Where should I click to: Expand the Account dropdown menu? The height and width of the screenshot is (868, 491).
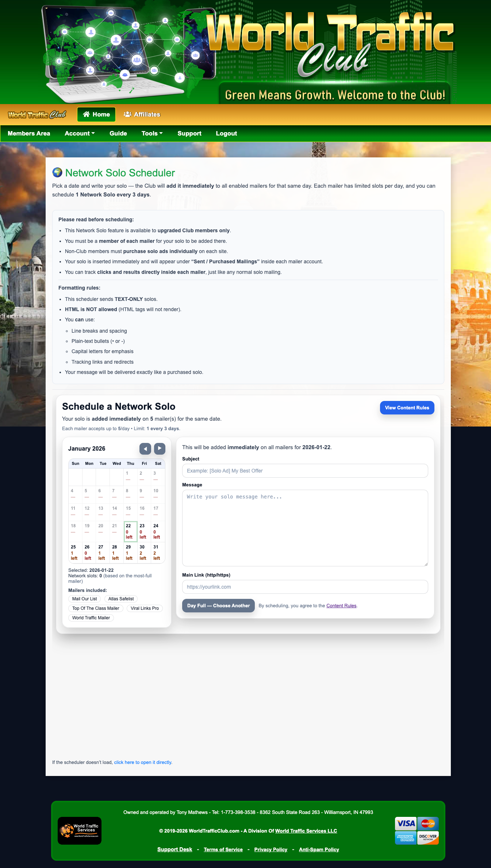80,134
